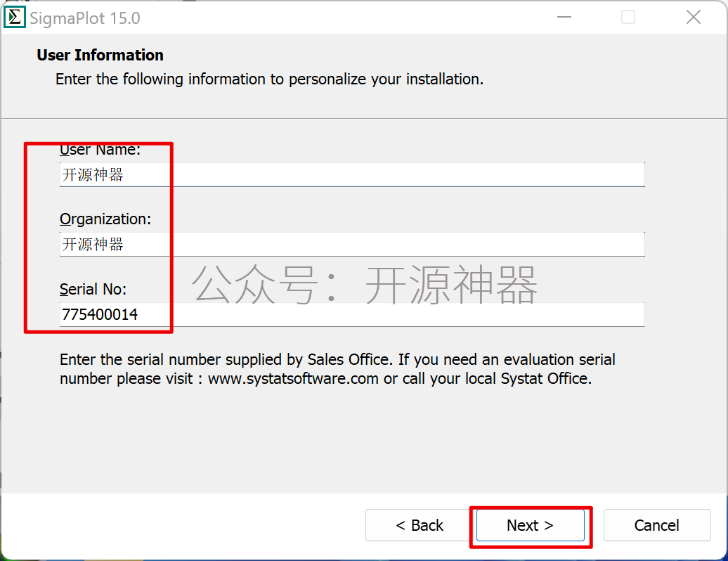728x561 pixels.
Task: Click the SigmaPlot sigma icon in title bar
Action: [14, 18]
